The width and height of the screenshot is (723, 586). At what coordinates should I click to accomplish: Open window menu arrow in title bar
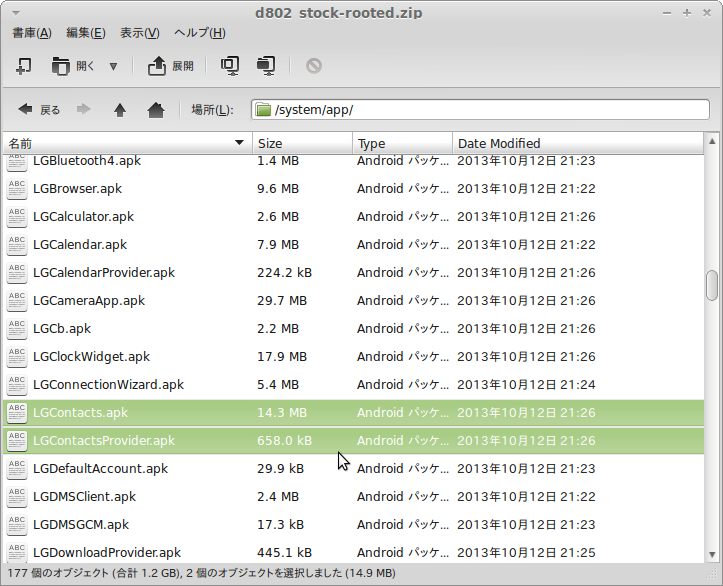pos(16,13)
